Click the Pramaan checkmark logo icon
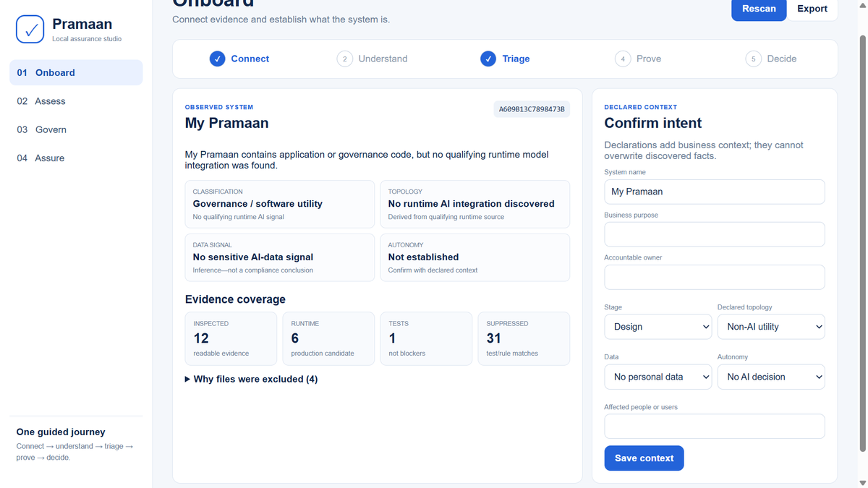Image resolution: width=868 pixels, height=488 pixels. coord(30,30)
